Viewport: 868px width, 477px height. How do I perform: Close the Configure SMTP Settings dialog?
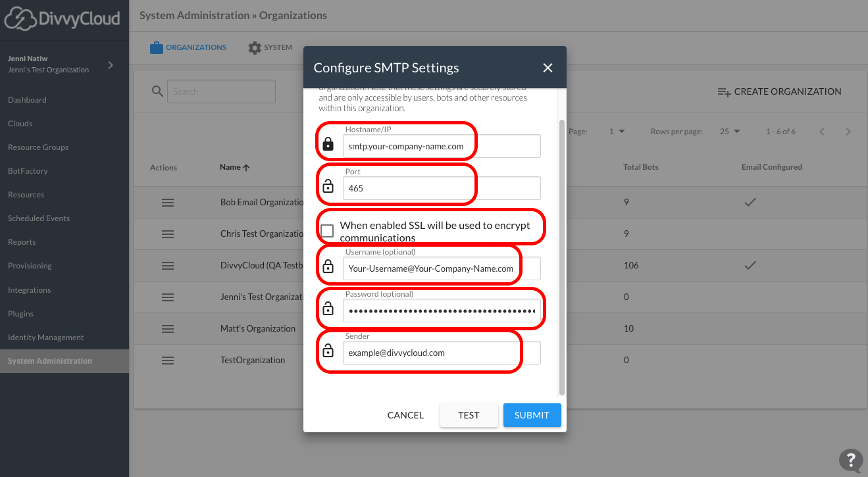click(x=548, y=68)
